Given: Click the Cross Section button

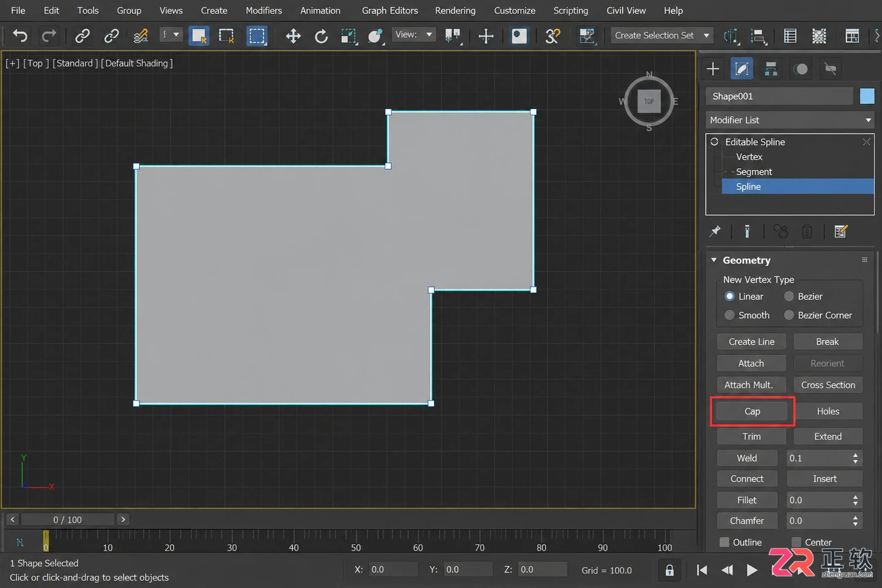Looking at the screenshot, I should coord(828,385).
